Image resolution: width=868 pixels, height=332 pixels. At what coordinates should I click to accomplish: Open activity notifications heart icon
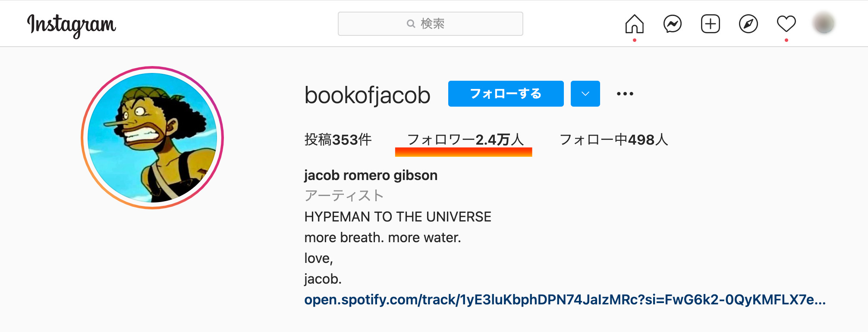tap(786, 24)
